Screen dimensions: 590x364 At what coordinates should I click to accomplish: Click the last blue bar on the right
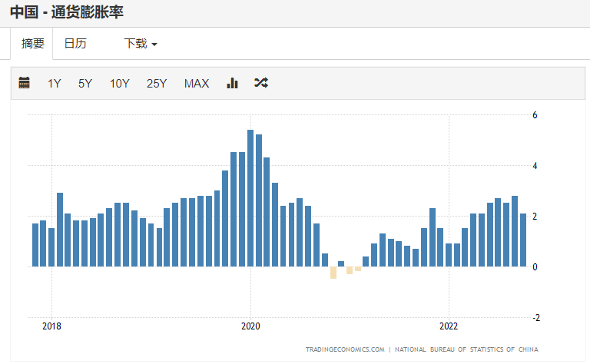coord(523,240)
